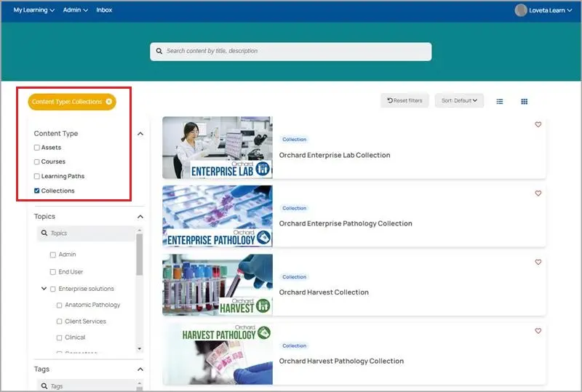
Task: Focus the main content search field
Action: (290, 51)
